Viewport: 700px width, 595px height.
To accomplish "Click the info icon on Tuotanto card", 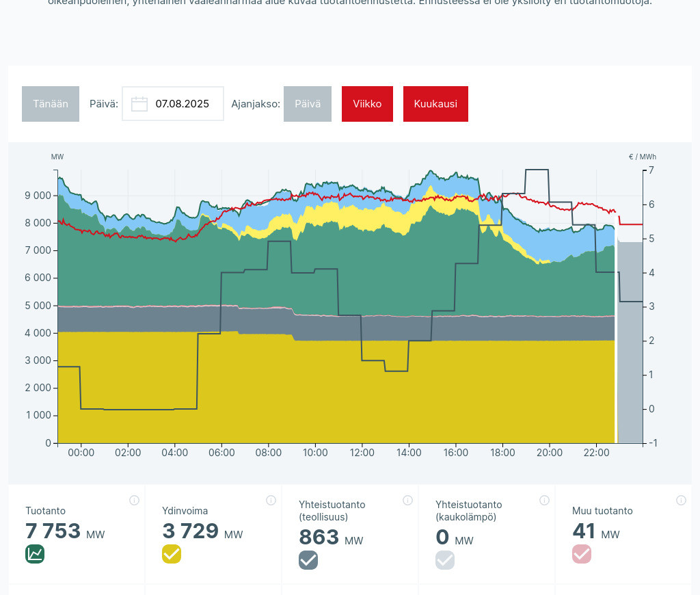I will pos(134,500).
